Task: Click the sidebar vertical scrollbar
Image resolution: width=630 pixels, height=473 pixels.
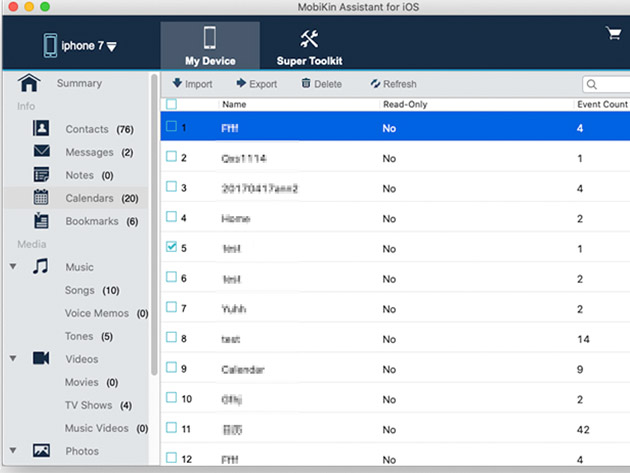Action: coord(154,224)
